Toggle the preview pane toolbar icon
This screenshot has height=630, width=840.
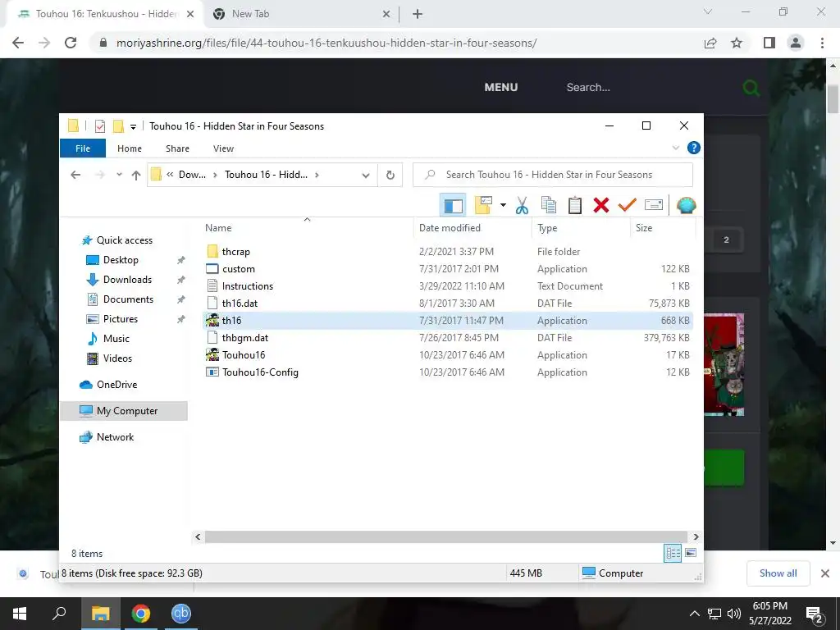click(453, 205)
